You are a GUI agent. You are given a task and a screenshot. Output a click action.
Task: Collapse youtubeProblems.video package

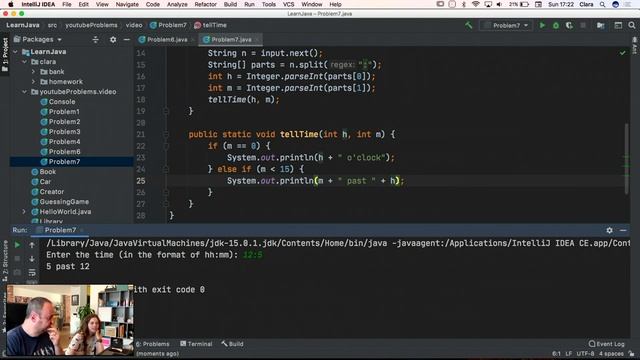(x=24, y=92)
